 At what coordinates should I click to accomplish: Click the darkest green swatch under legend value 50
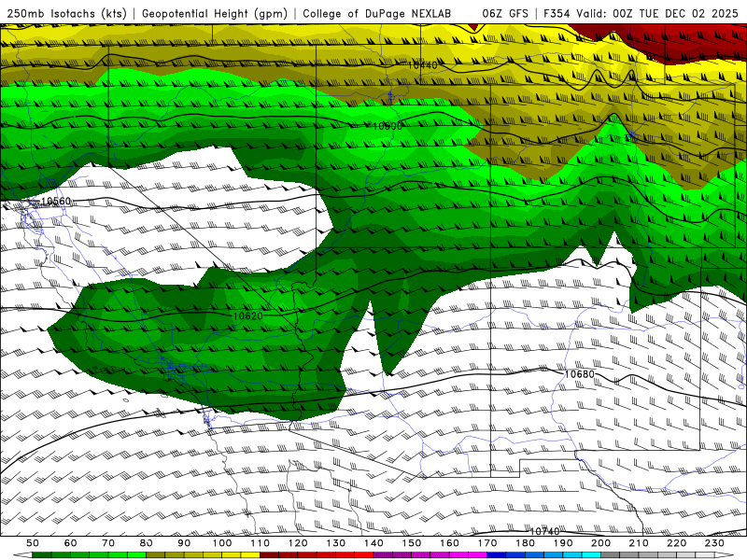[x=42, y=555]
